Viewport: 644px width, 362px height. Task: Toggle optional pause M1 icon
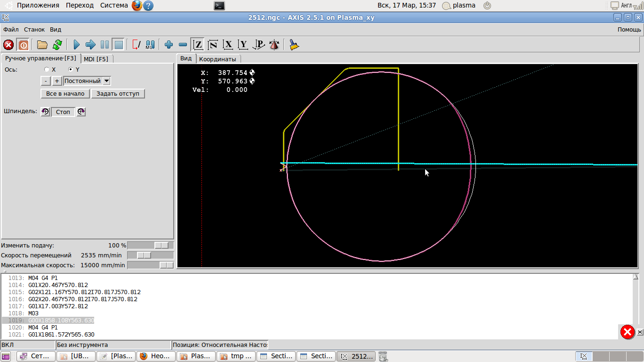coord(150,45)
